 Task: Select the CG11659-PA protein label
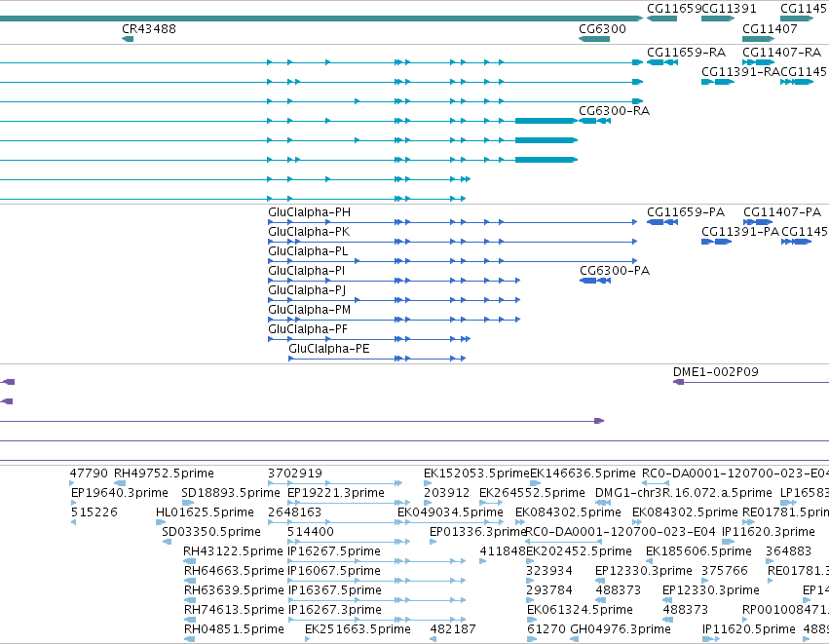pyautogui.click(x=686, y=212)
